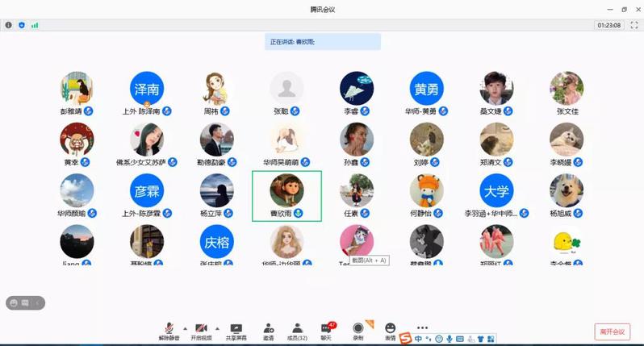
Task: Click the 离开会议 leave meeting button
Action: pos(612,331)
